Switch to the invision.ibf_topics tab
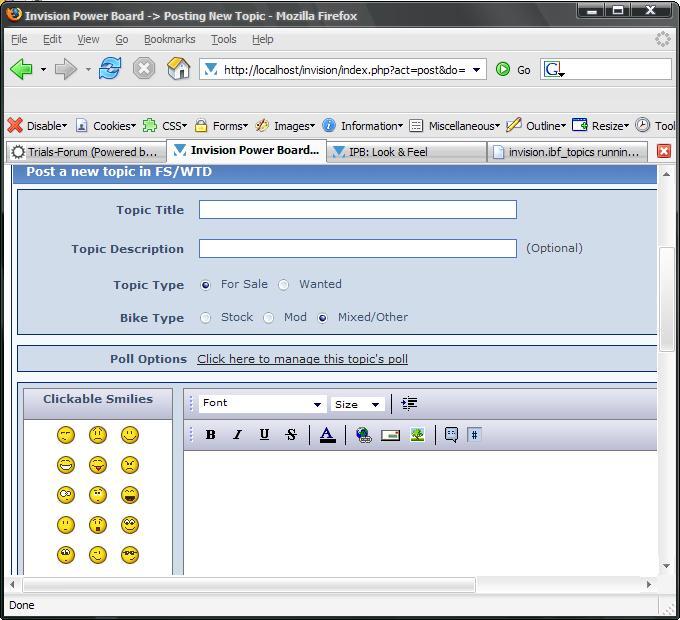680x620 pixels. [567, 152]
